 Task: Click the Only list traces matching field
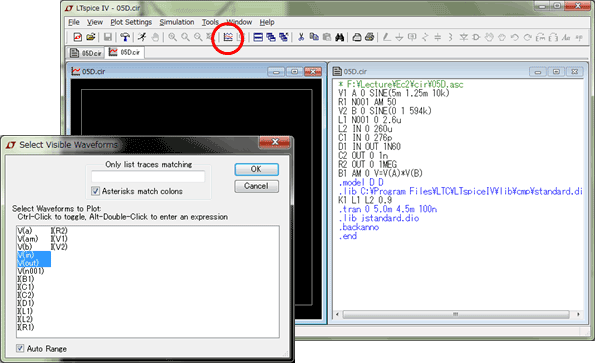pos(148,176)
